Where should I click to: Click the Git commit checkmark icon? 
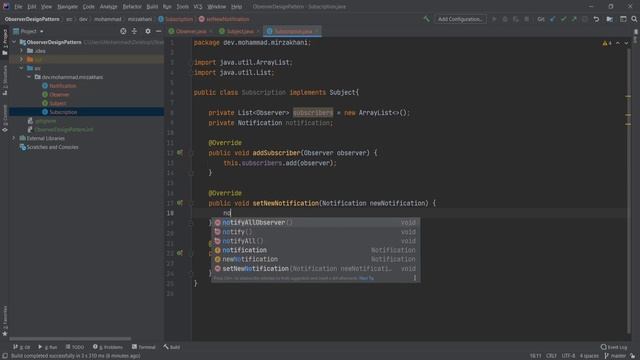point(563,19)
